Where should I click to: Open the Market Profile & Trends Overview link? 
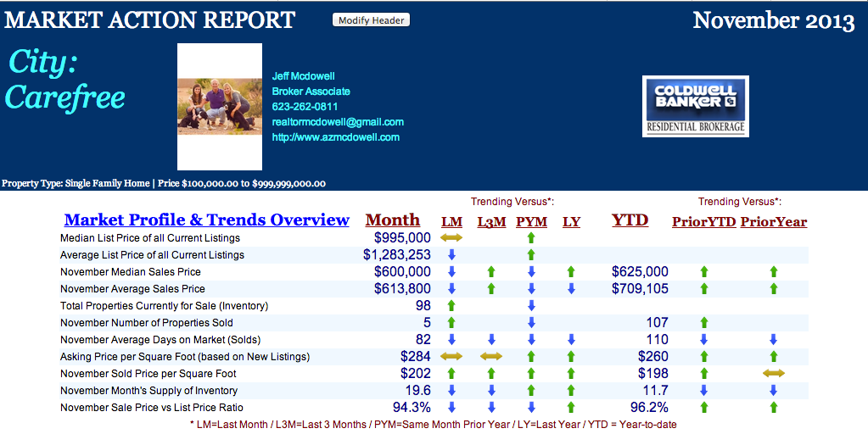coord(206,220)
